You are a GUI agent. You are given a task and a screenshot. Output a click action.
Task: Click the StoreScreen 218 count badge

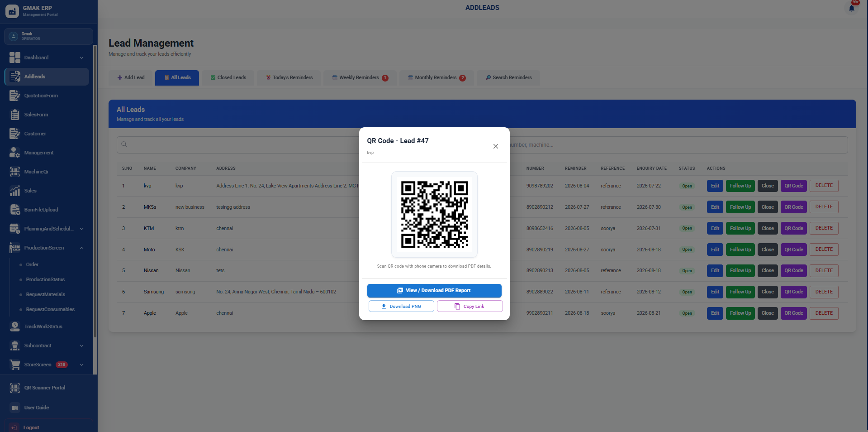[62, 365]
